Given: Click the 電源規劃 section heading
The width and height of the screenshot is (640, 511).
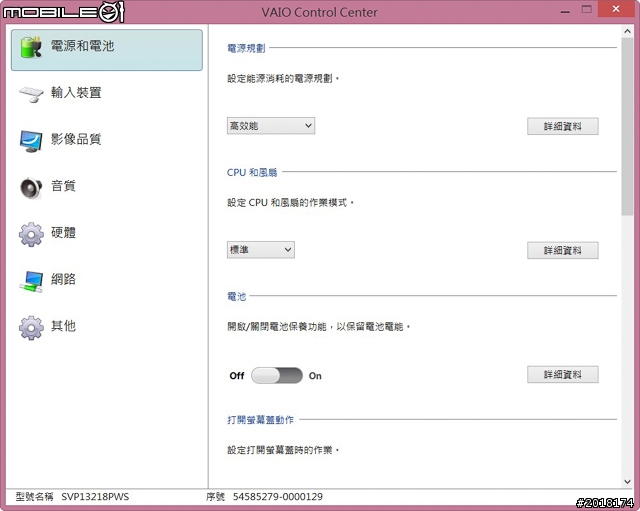Looking at the screenshot, I should coord(246,48).
